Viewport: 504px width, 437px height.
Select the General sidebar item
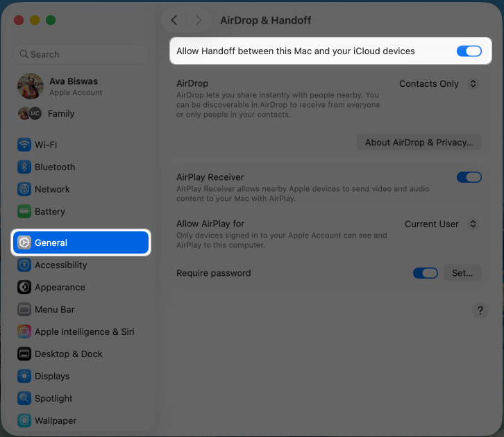tap(81, 242)
